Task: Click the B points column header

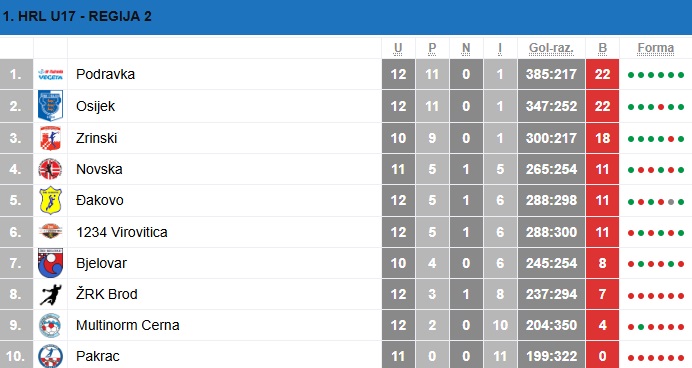Action: pyautogui.click(x=602, y=48)
